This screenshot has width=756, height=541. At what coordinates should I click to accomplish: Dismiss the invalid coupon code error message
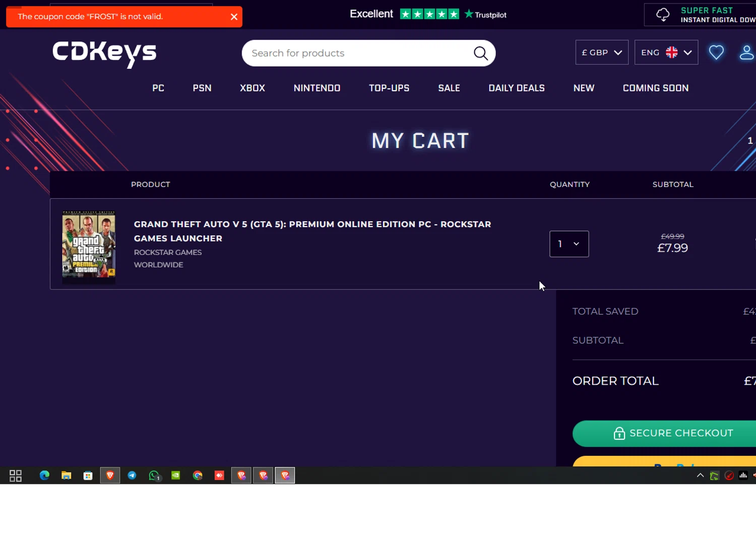pyautogui.click(x=234, y=17)
